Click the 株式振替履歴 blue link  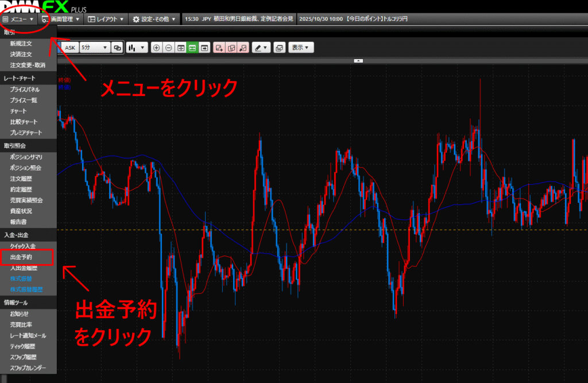coord(26,289)
